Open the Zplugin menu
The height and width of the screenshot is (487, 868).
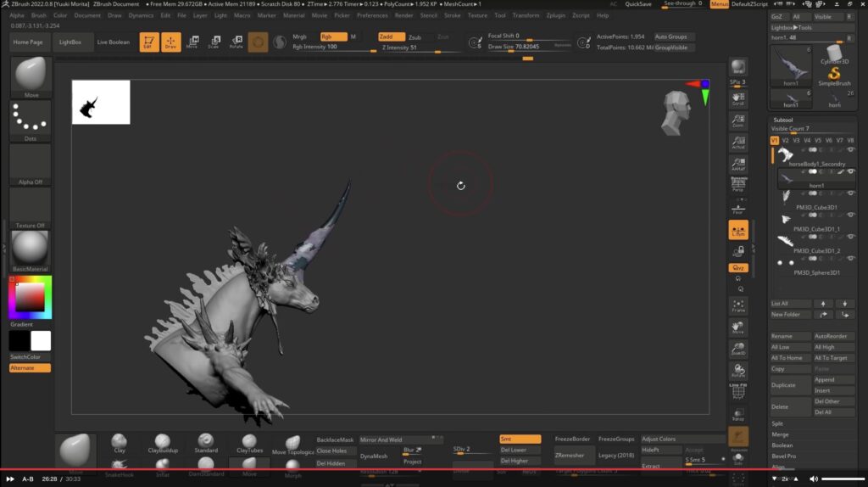click(556, 15)
